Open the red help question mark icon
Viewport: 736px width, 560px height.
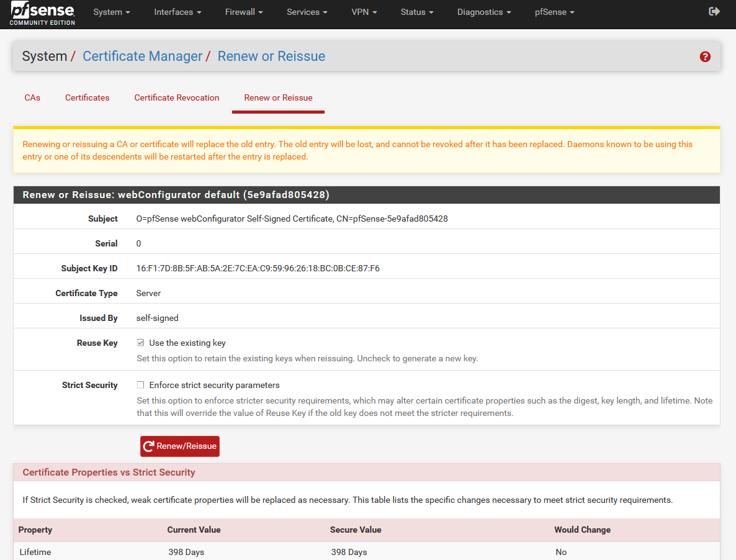[704, 56]
